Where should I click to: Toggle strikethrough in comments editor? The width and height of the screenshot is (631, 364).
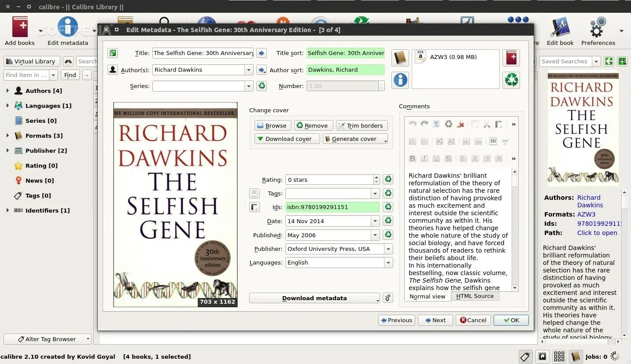click(x=448, y=158)
